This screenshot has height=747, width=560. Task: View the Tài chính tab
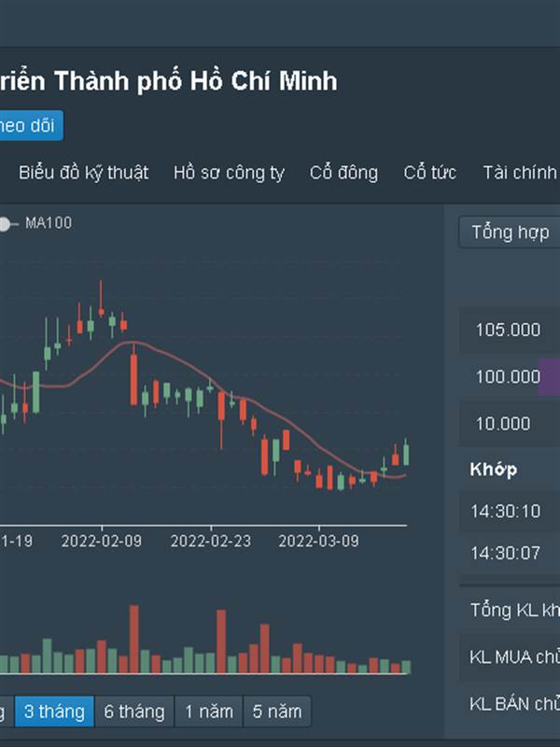coord(519,173)
